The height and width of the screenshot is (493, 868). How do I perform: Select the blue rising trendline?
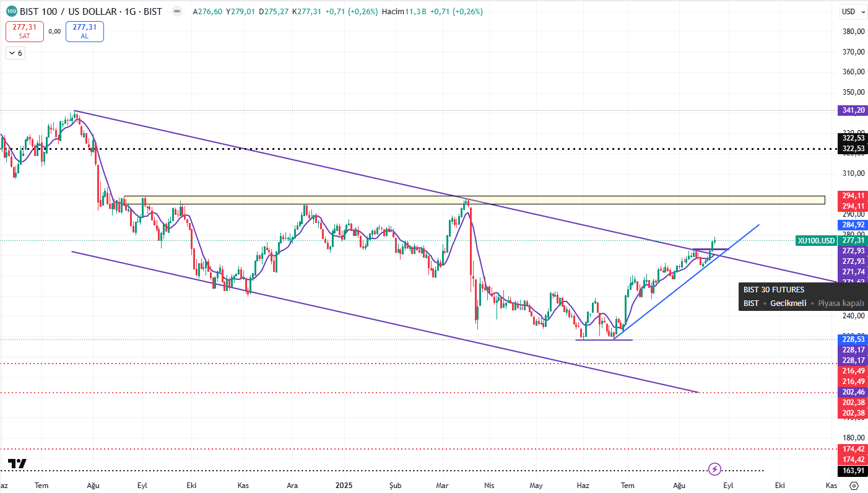[x=681, y=283]
